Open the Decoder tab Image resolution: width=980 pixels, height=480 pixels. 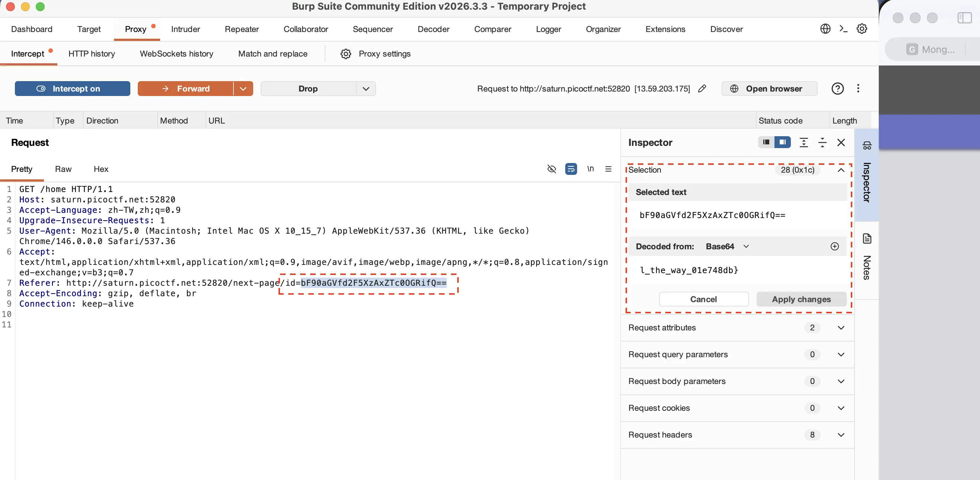(x=434, y=29)
